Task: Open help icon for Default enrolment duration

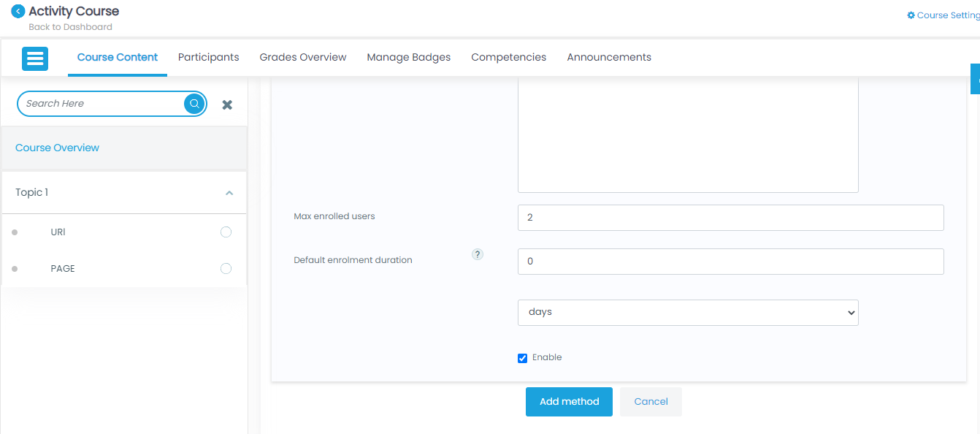Action: pyautogui.click(x=478, y=254)
